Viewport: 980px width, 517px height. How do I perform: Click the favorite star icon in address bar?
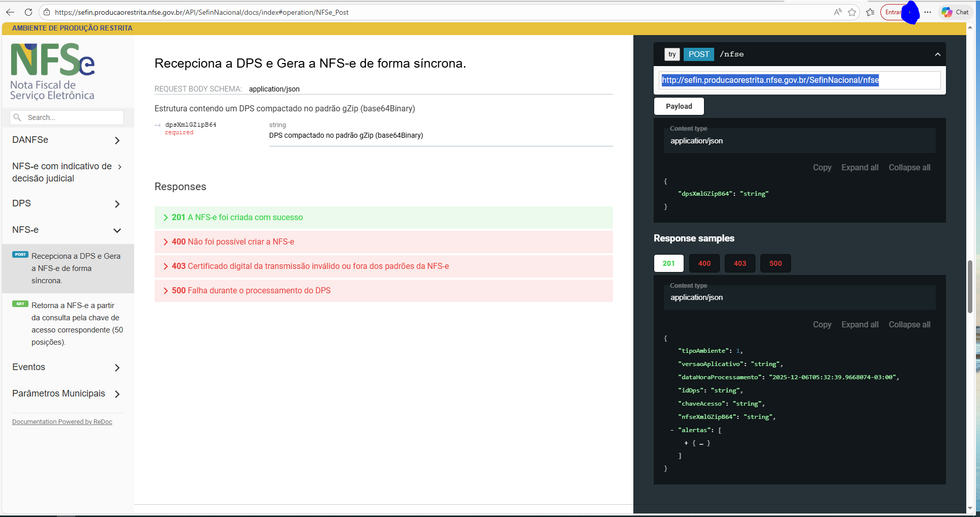tap(852, 12)
